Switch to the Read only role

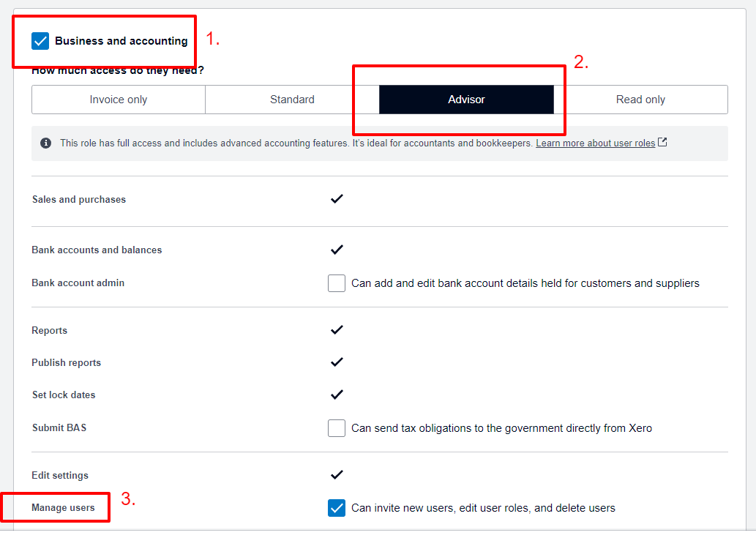point(640,100)
